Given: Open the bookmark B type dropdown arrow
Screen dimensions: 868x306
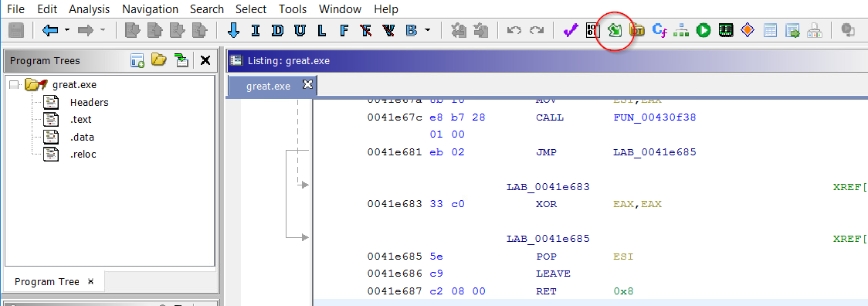Looking at the screenshot, I should [x=427, y=30].
